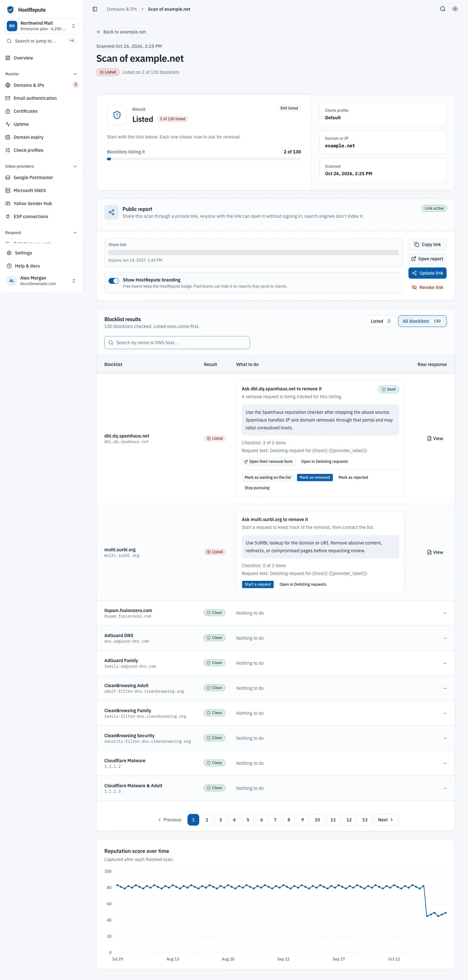Click Update link button
This screenshot has width=468, height=980.
[x=427, y=273]
